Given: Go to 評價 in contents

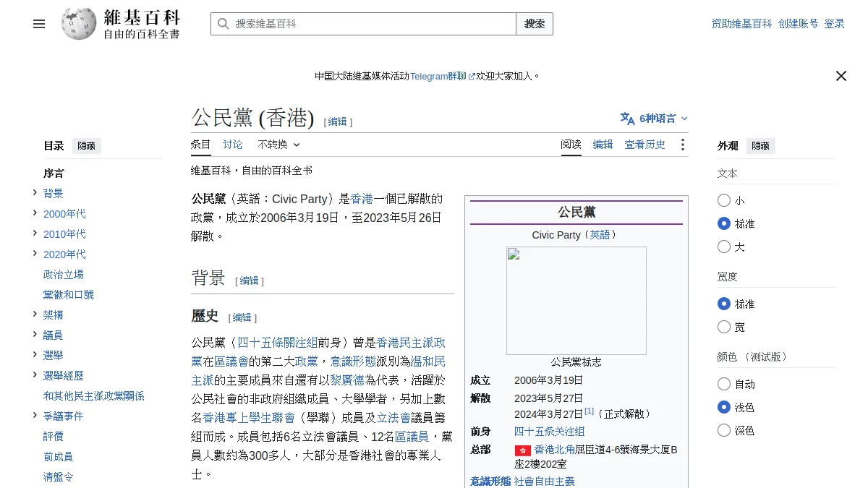Looking at the screenshot, I should pos(54,436).
